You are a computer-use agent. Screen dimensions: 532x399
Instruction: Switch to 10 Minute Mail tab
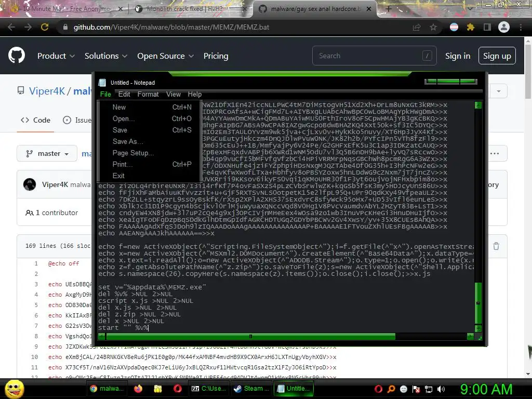pos(66,9)
